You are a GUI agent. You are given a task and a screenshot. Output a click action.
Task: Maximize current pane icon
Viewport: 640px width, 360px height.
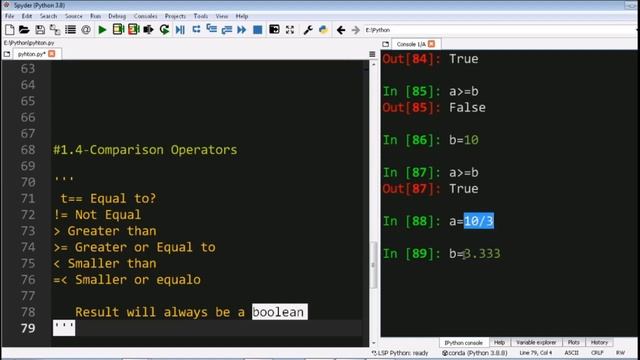(x=274, y=29)
